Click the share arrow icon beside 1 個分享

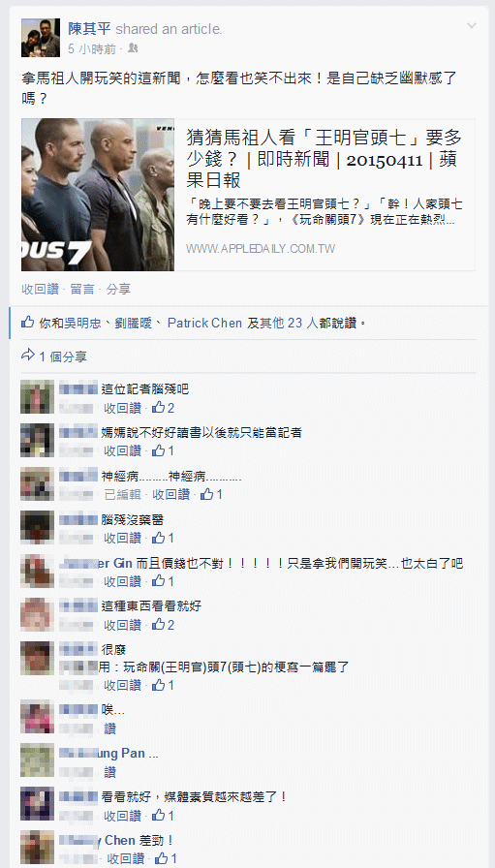click(28, 355)
